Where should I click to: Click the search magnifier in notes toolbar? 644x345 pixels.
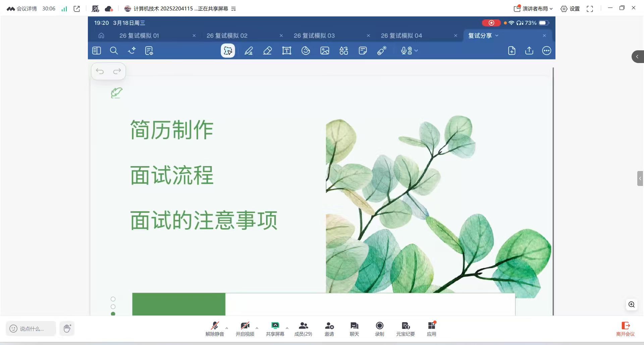114,51
